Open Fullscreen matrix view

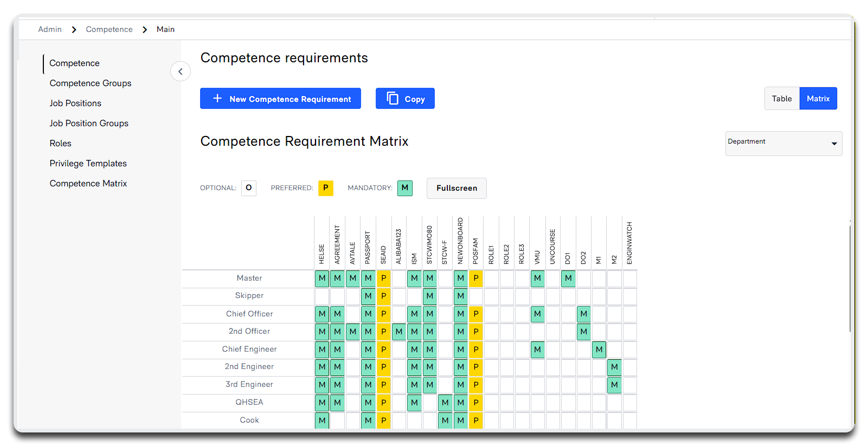(x=456, y=188)
